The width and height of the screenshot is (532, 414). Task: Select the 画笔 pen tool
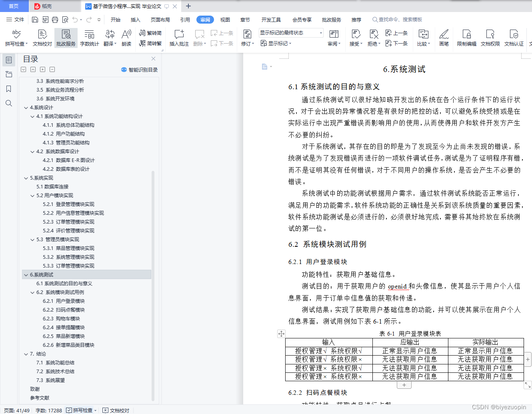point(444,38)
